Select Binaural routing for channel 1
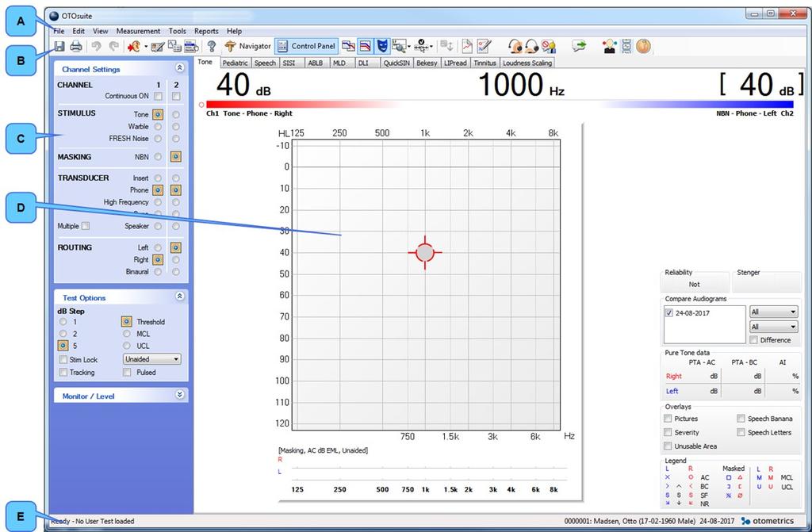This screenshot has height=532, width=812. click(158, 271)
